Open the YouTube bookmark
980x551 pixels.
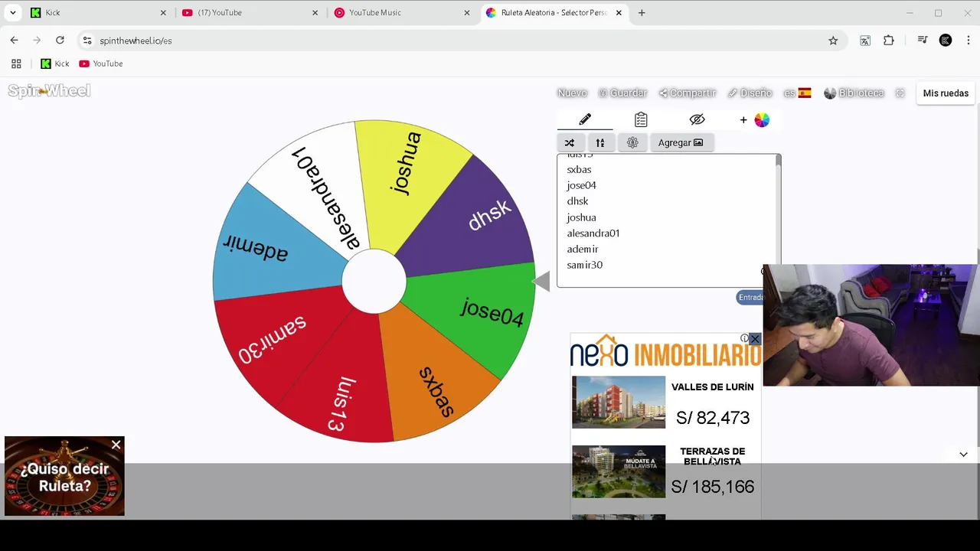point(100,64)
